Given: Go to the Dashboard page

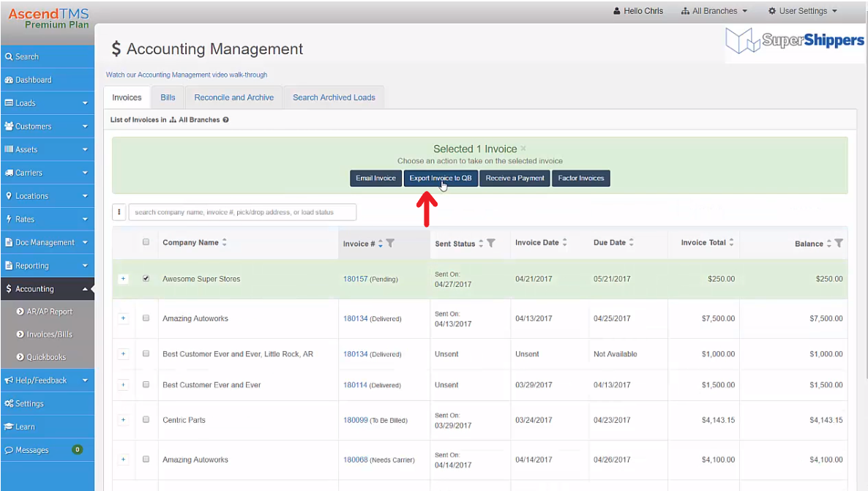Looking at the screenshot, I should 48,80.
